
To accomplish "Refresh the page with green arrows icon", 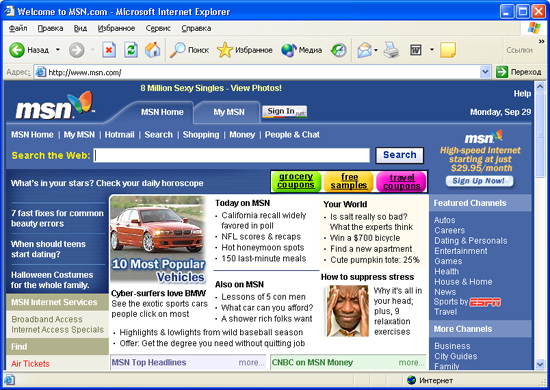I will [x=131, y=50].
